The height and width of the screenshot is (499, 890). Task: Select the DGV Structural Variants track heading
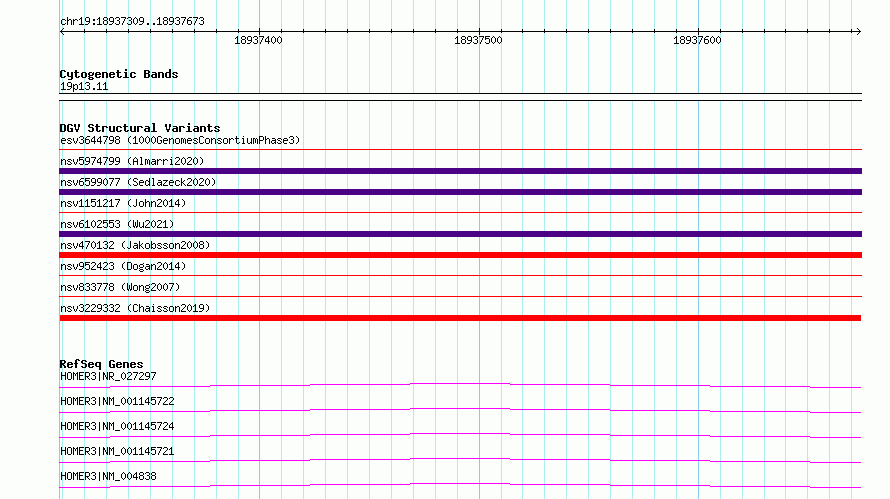(140, 128)
